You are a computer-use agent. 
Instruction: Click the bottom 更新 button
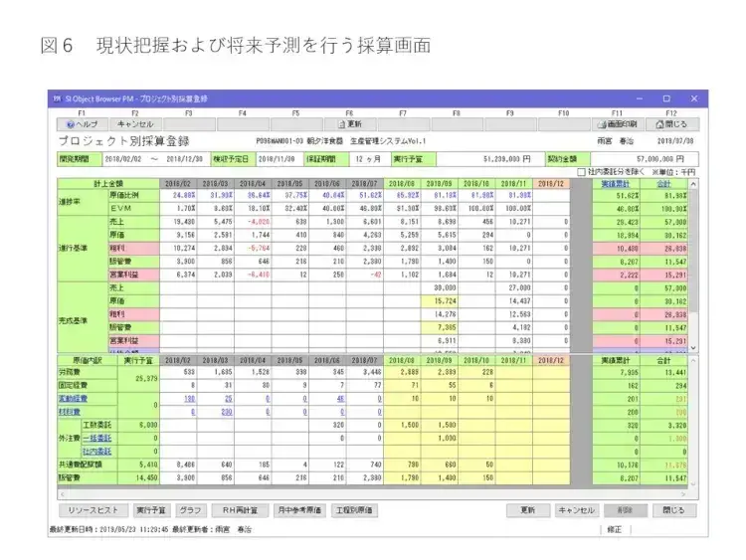point(528,510)
